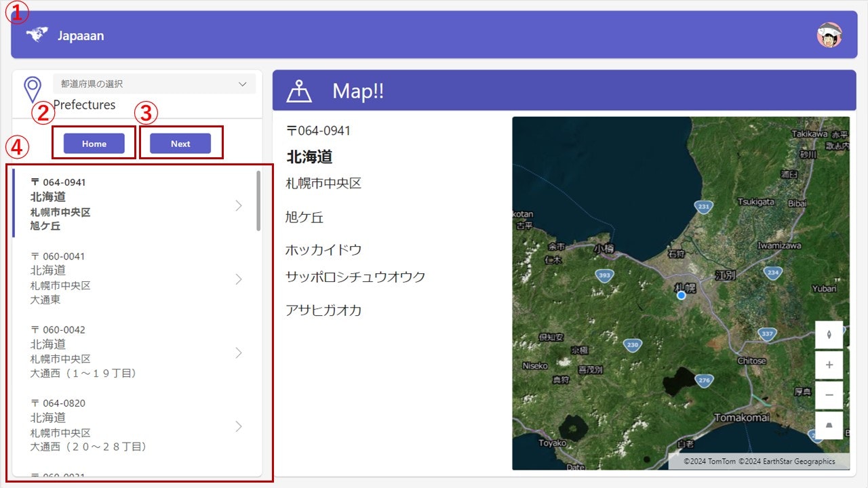
Task: Expand chevron for 064-0820 大通西 entry
Action: 239,426
